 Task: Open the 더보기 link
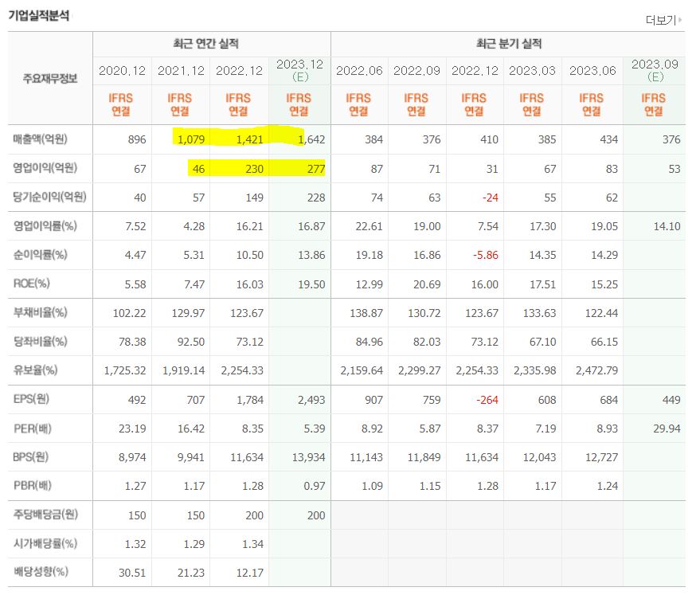tap(661, 20)
